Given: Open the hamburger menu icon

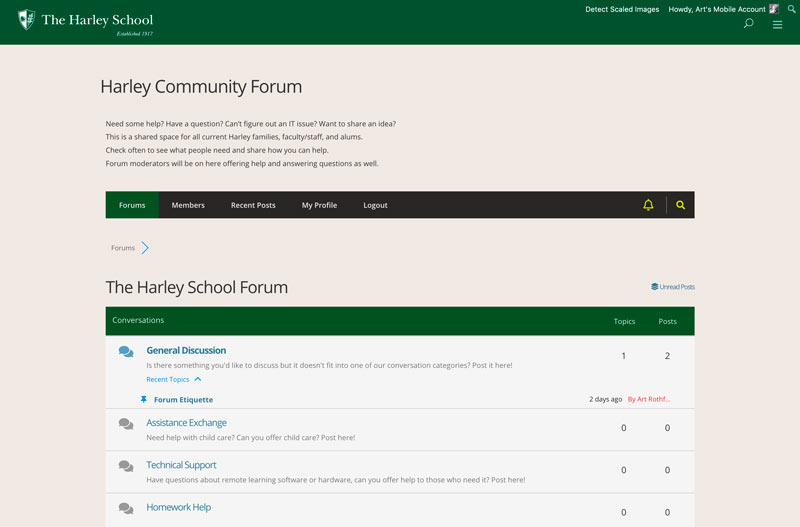Looking at the screenshot, I should [x=778, y=24].
